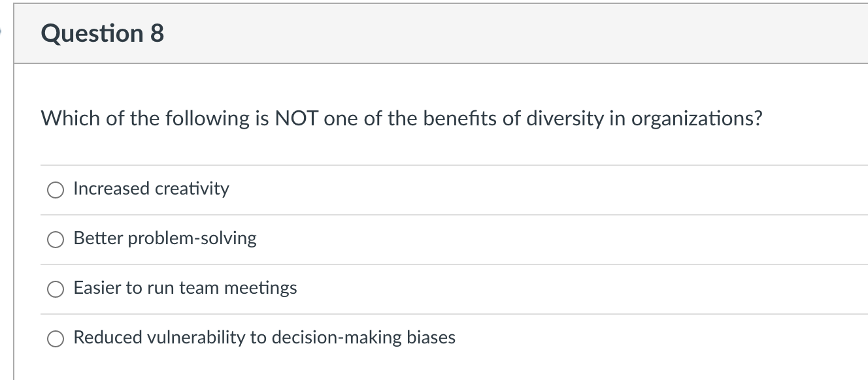This screenshot has height=380, width=868.
Task: Click the Easier to run team meetings text
Action: [185, 288]
